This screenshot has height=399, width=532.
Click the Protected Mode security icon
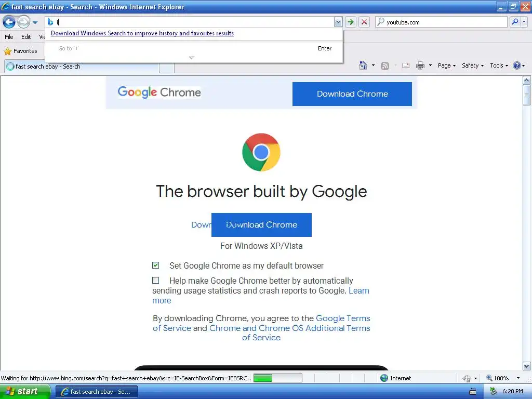pyautogui.click(x=467, y=378)
